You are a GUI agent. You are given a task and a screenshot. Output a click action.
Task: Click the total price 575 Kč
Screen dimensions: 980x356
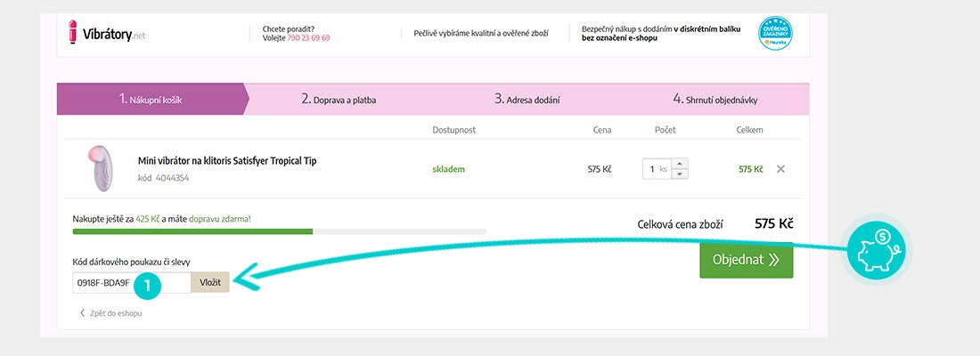coord(773,223)
